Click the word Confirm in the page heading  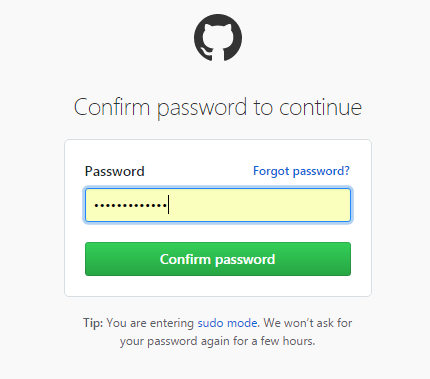(x=112, y=107)
